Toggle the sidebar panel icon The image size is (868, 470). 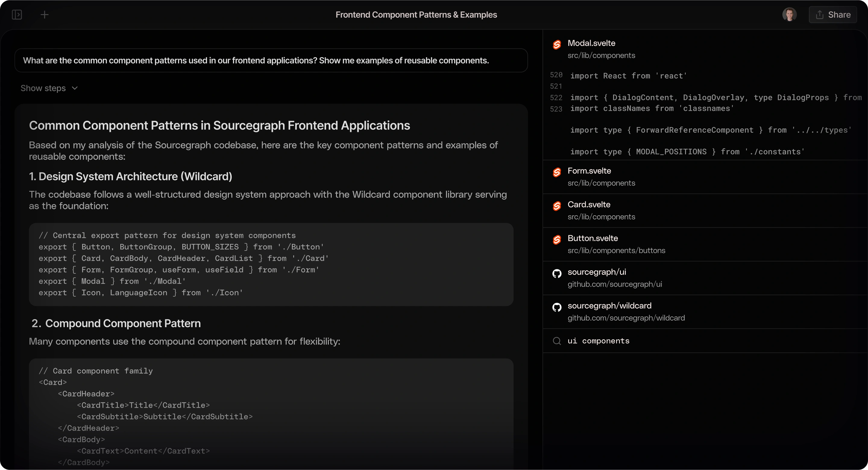[17, 14]
